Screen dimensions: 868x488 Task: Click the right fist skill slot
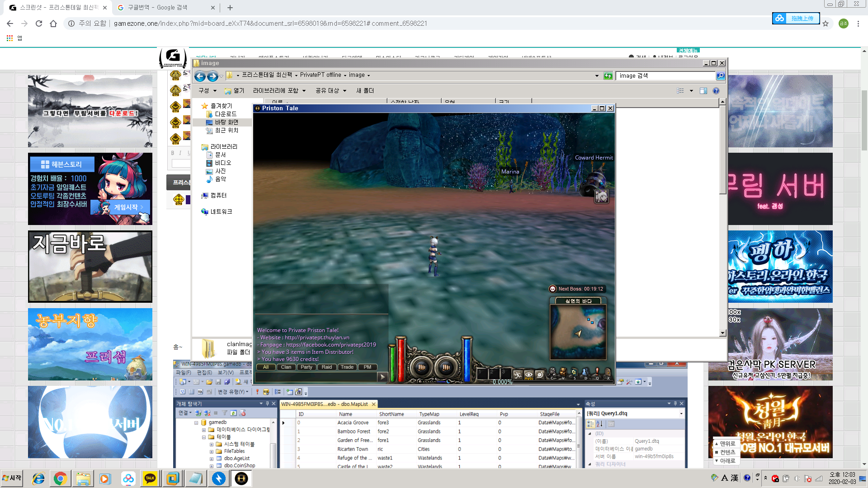pos(446,367)
